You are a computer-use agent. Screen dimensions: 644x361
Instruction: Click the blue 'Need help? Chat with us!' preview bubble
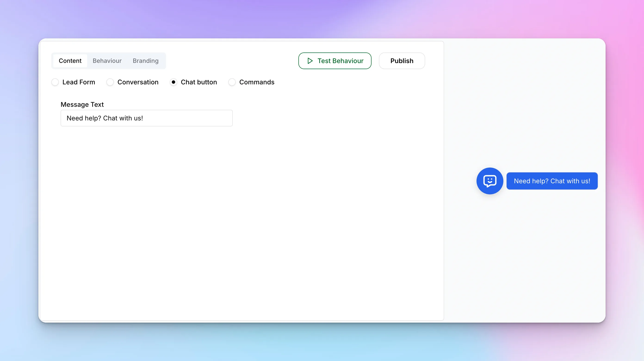point(552,181)
